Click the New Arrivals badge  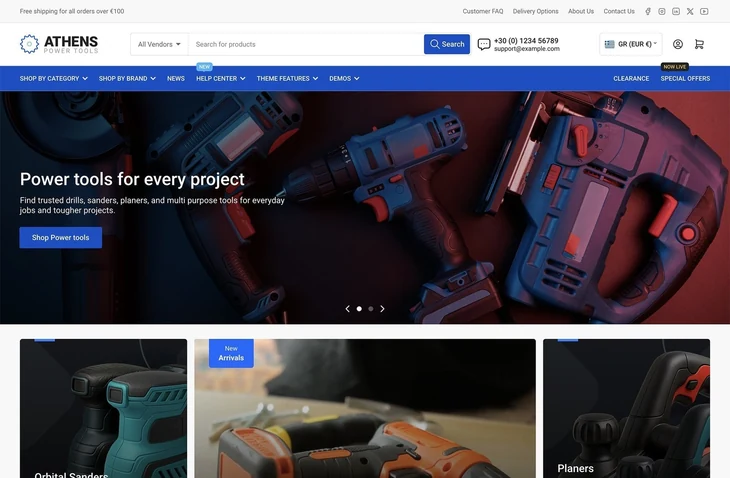(x=231, y=353)
